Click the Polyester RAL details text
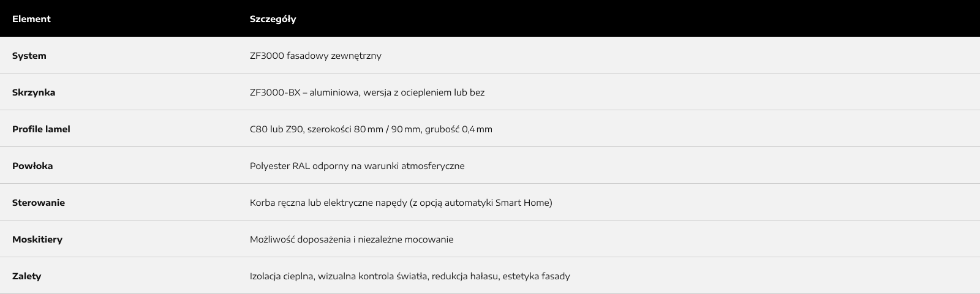This screenshot has width=980, height=294. click(x=357, y=166)
